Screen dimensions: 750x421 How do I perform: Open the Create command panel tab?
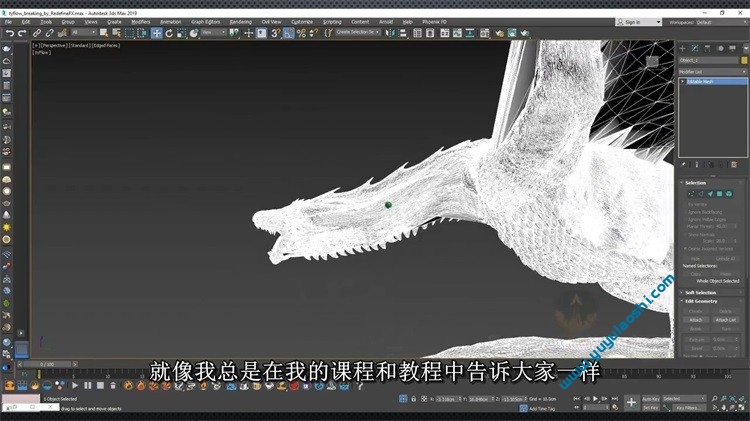(x=683, y=48)
